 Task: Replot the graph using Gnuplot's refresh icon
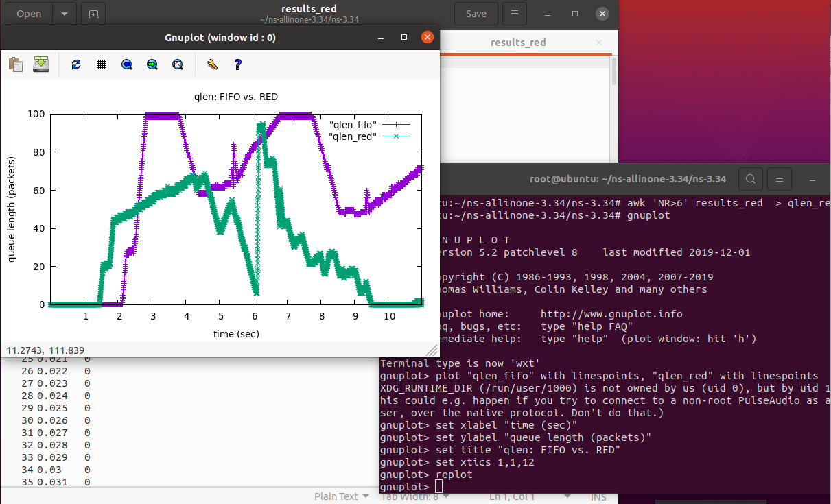[76, 64]
